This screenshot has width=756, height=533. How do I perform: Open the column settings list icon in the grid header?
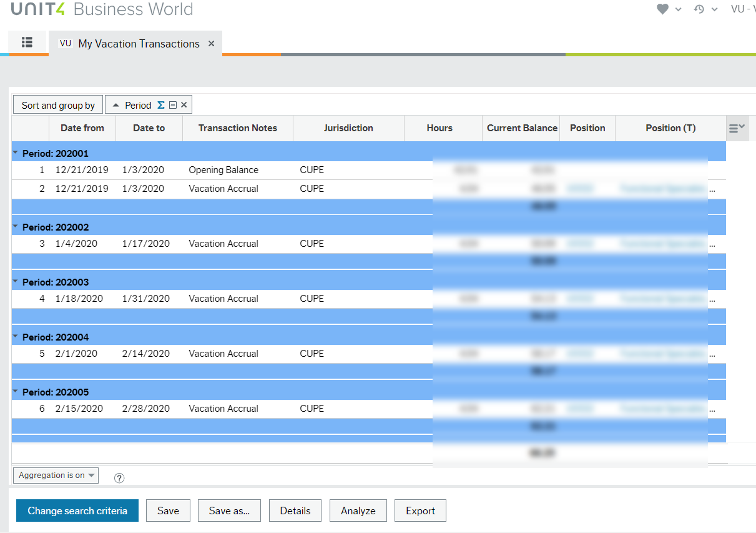(736, 127)
